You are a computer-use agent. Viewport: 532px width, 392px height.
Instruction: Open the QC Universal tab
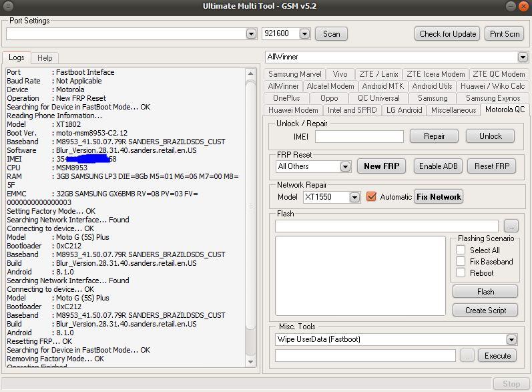pos(378,98)
